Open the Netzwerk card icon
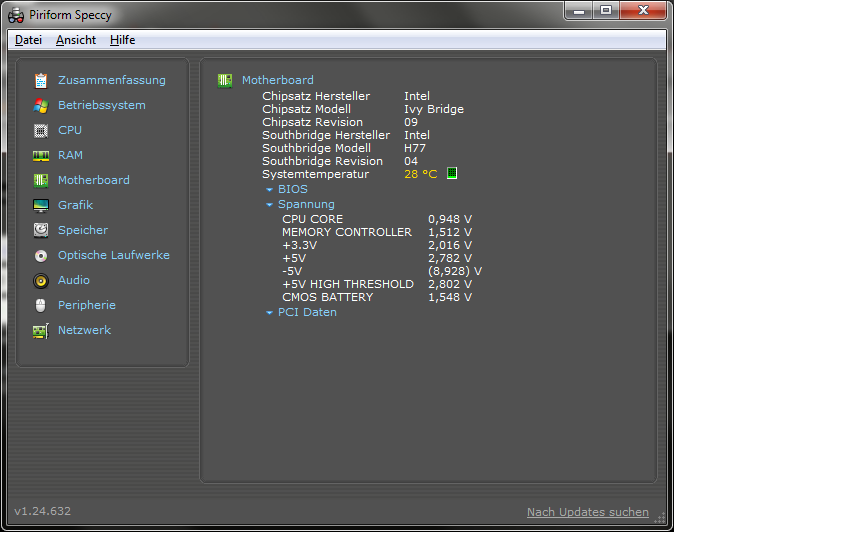This screenshot has height=551, width=851. pyautogui.click(x=41, y=330)
